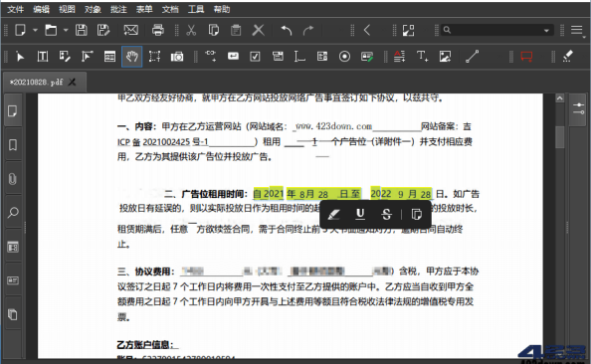Image resolution: width=591 pixels, height=364 pixels.
Task: Print the document with the printer icon
Action: pyautogui.click(x=157, y=30)
